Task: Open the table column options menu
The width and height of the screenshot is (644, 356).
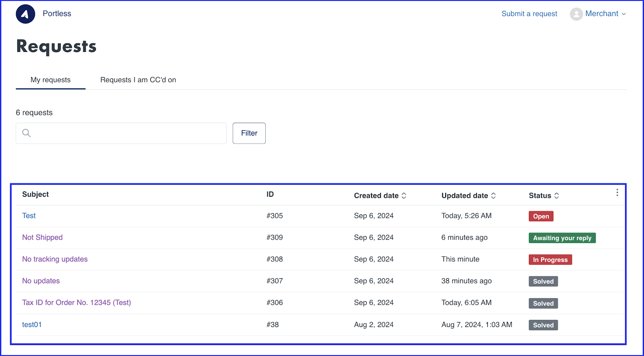Action: click(617, 193)
